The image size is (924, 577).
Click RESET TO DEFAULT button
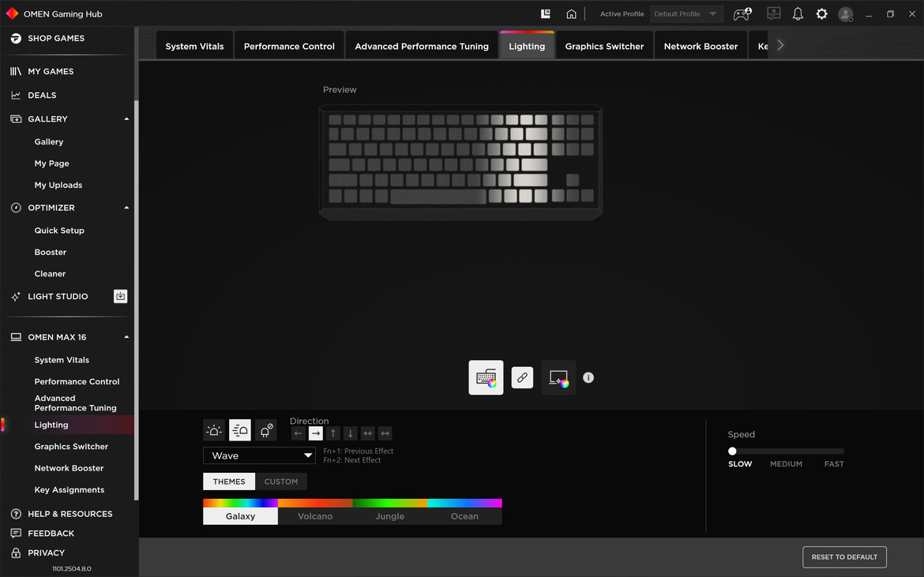(x=844, y=557)
